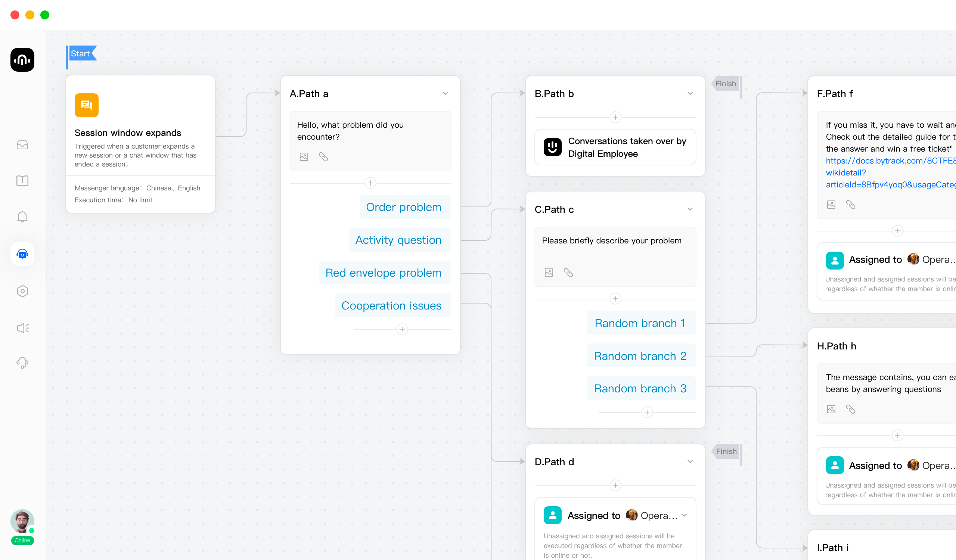Click the user avatar thumbnail bottom-left
The image size is (956, 560).
point(23,521)
